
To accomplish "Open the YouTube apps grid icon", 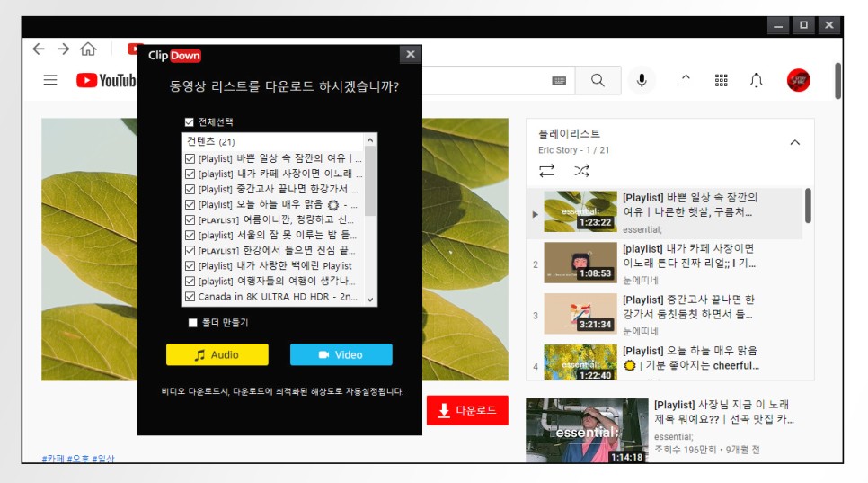I will pyautogui.click(x=722, y=80).
